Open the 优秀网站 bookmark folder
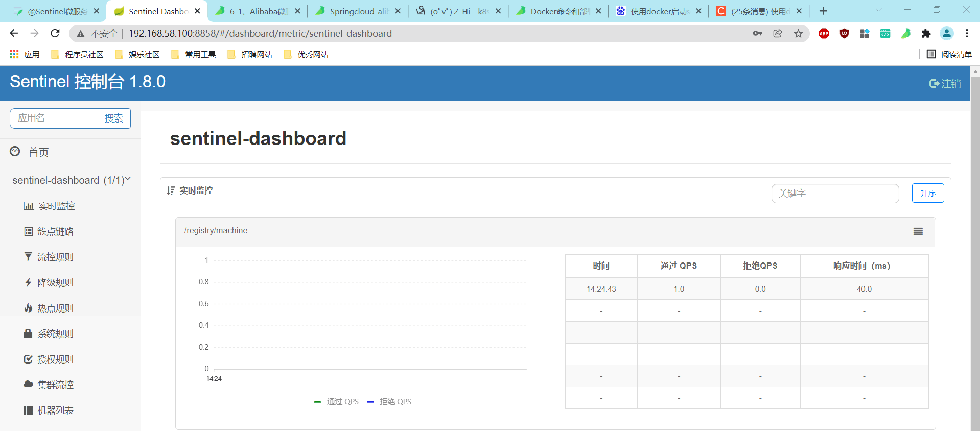This screenshot has width=980, height=431. 306,54
